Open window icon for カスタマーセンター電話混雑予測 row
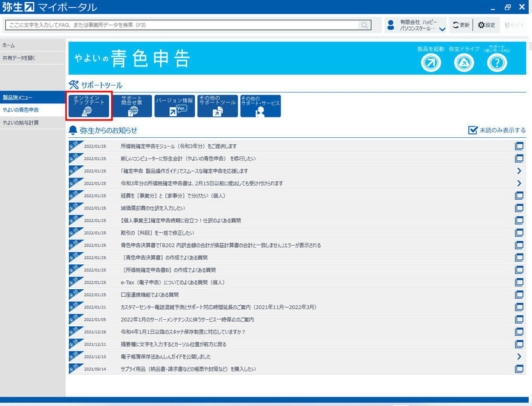This screenshot has height=406, width=532. pos(519,307)
